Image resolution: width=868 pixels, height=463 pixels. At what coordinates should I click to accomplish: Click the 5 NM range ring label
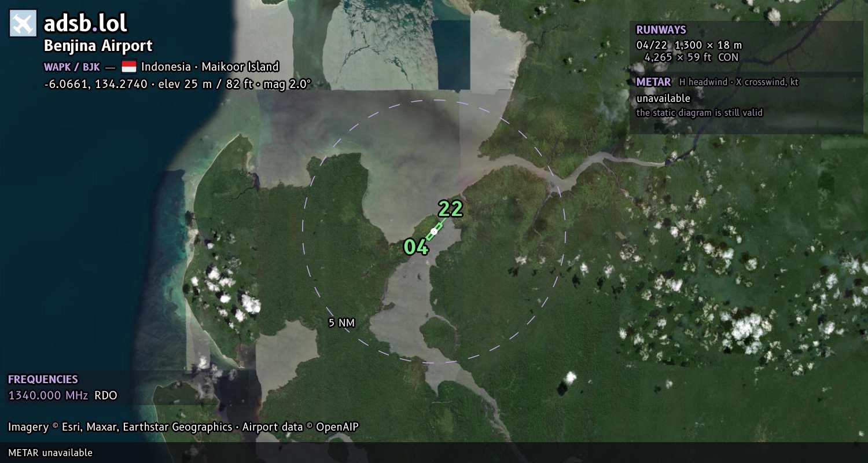[341, 323]
